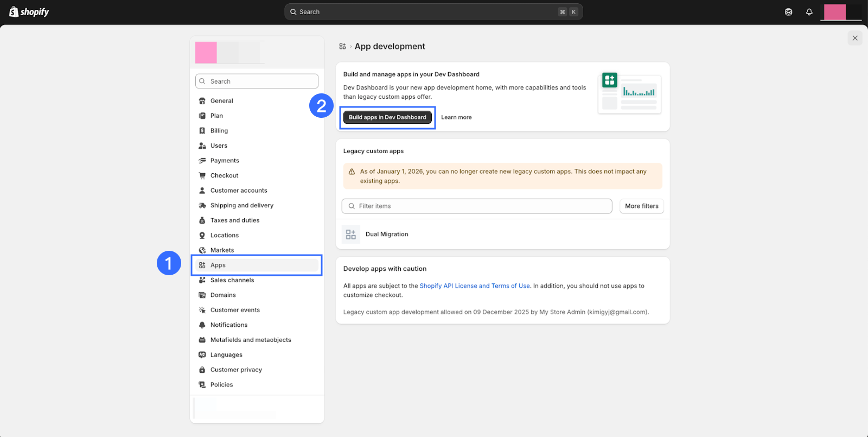The height and width of the screenshot is (437, 868).
Task: Open the account avatar menu
Action: click(840, 12)
